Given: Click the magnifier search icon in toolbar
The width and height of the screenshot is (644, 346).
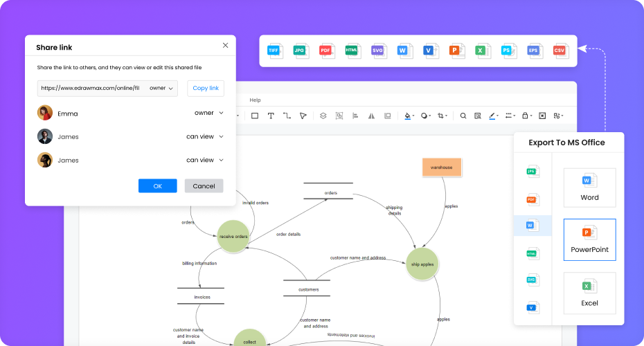Looking at the screenshot, I should [x=463, y=116].
